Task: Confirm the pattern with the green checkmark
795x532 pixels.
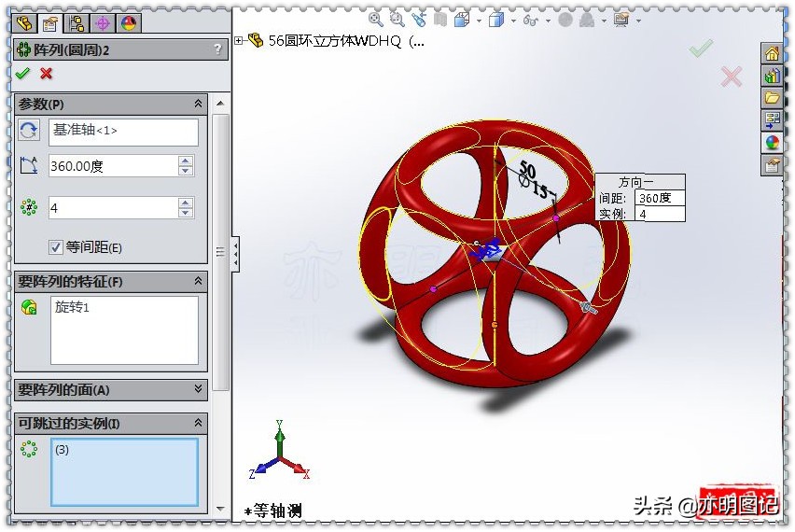Action: (22, 74)
